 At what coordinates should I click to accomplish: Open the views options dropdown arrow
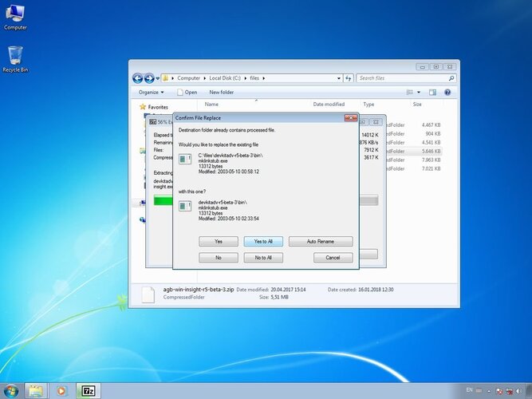(419, 93)
